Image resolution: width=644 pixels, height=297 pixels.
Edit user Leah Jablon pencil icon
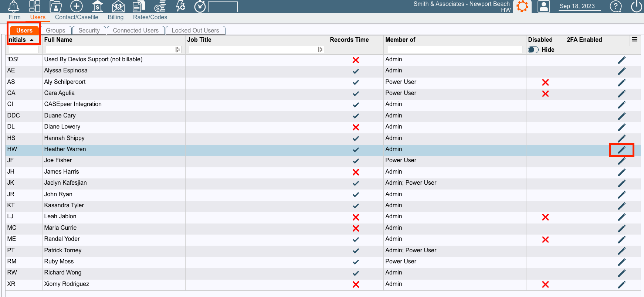click(622, 217)
